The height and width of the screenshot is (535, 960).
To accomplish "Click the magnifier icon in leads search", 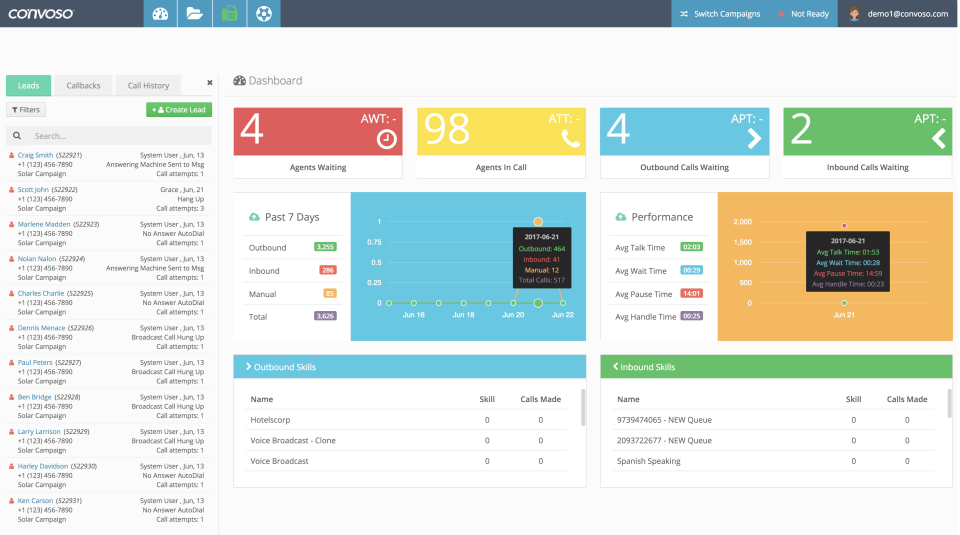I will click(17, 136).
